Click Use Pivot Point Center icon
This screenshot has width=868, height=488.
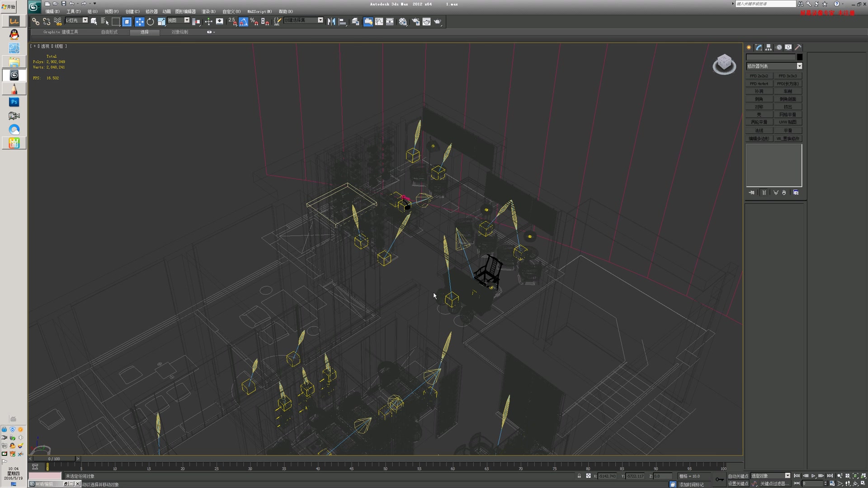196,21
